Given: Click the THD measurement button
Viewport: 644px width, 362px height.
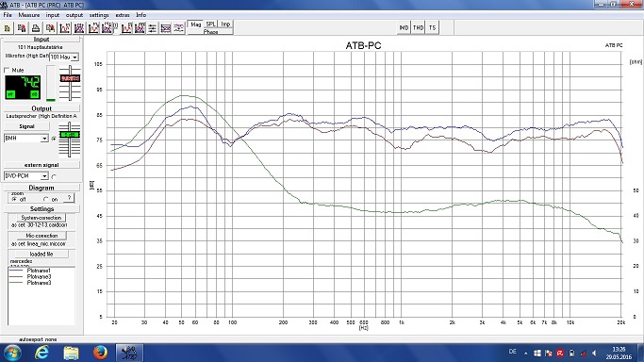Looking at the screenshot, I should tap(418, 27).
